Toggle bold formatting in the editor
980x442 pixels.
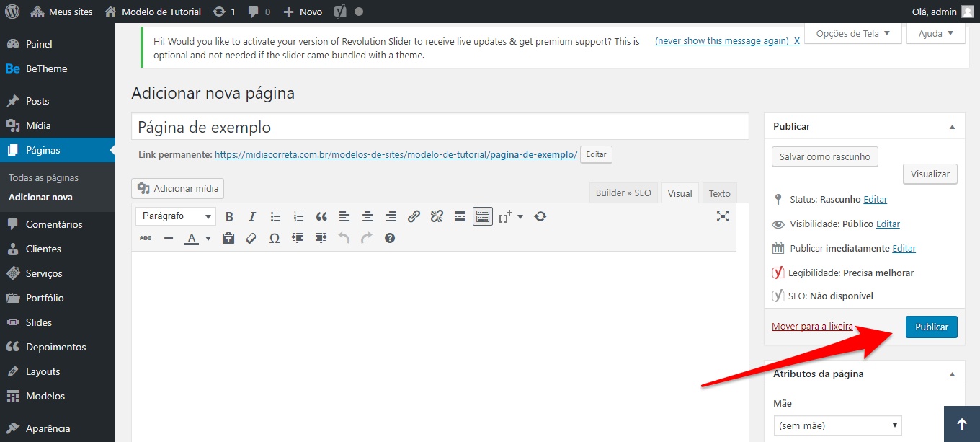click(229, 216)
